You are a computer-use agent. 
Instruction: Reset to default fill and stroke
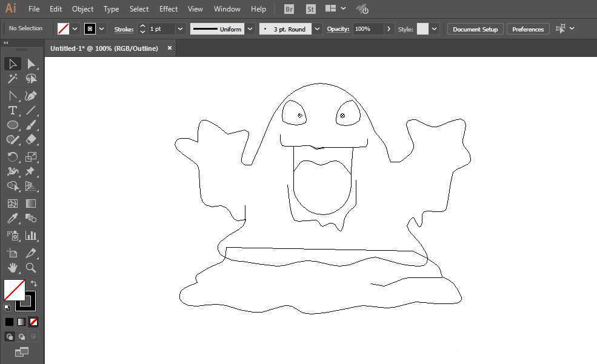[x=7, y=307]
